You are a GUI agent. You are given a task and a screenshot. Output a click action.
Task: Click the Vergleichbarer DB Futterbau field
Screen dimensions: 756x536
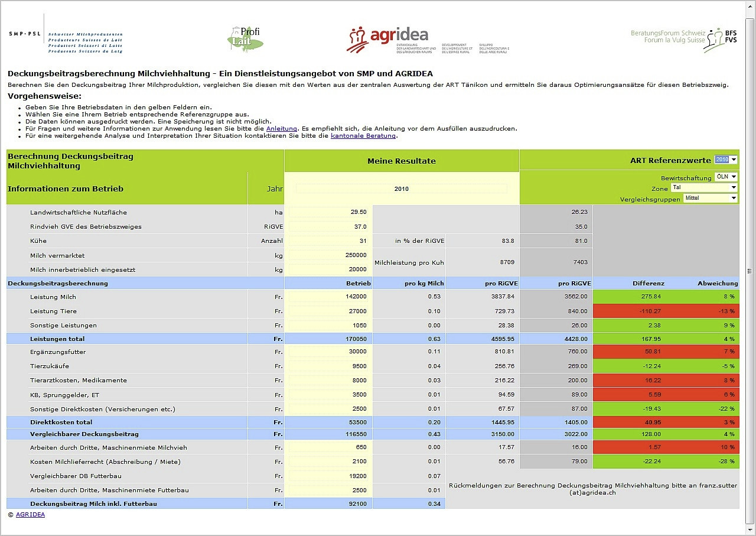tap(328, 476)
